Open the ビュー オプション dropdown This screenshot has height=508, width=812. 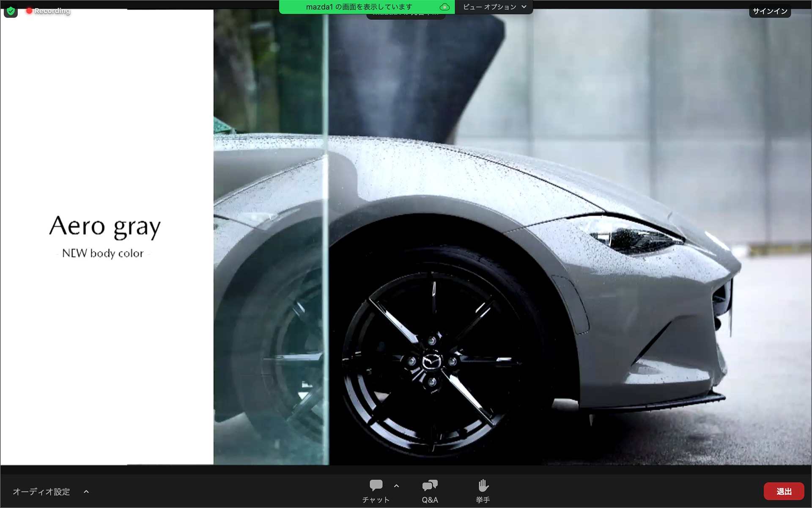coord(494,7)
